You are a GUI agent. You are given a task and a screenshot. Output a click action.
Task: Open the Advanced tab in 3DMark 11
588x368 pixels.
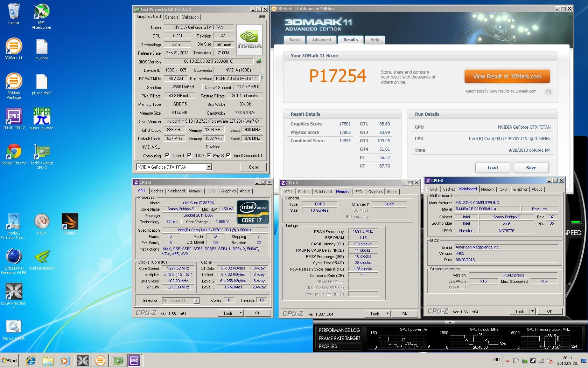321,40
